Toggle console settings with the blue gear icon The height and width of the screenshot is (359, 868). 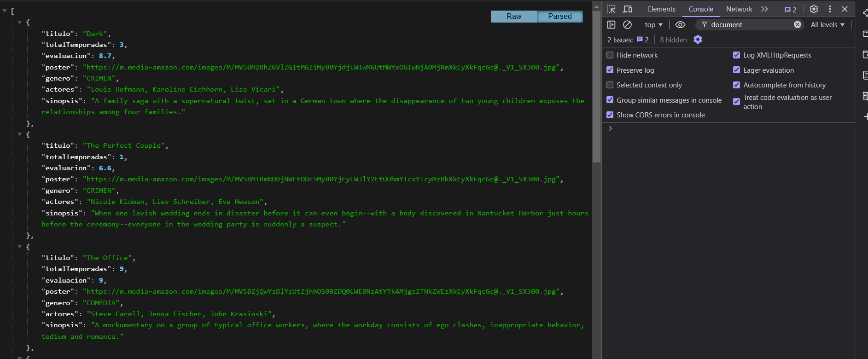(698, 40)
